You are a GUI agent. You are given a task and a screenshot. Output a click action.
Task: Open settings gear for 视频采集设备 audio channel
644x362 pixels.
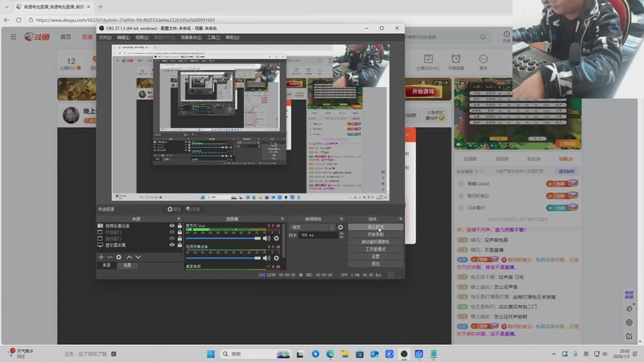click(276, 258)
